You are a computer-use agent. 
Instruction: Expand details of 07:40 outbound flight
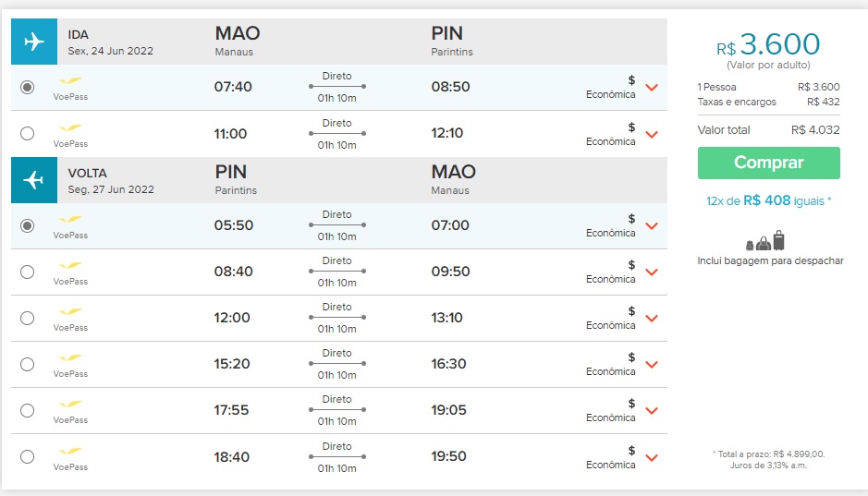[652, 88]
